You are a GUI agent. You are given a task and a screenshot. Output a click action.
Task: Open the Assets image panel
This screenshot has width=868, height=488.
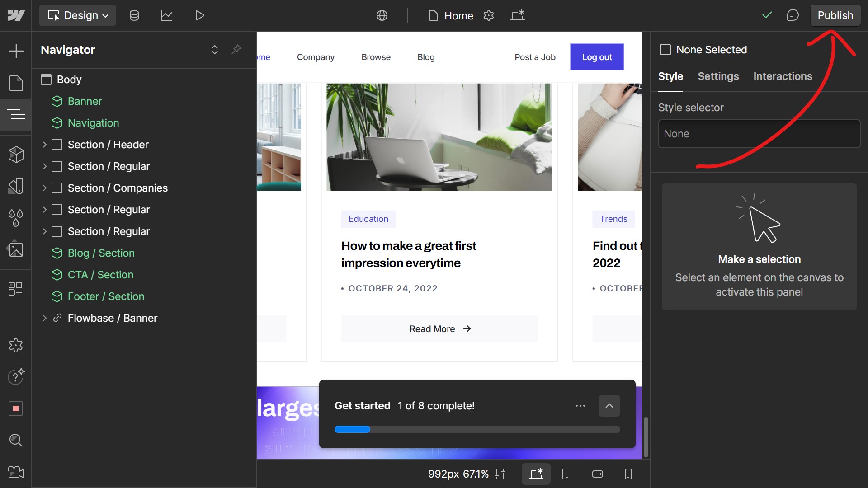16,249
